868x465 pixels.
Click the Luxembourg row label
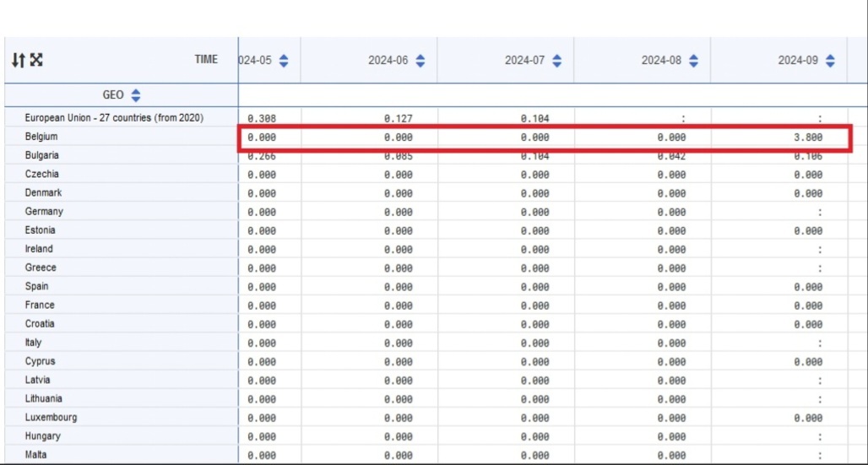click(51, 418)
